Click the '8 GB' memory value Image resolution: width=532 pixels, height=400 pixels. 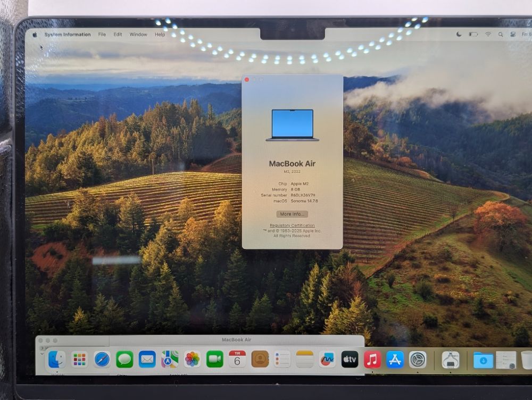[x=295, y=189]
